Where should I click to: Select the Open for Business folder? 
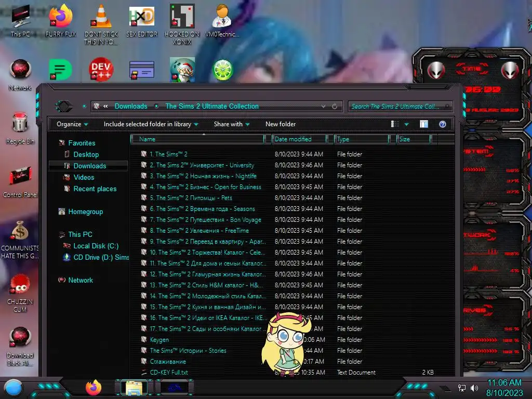(x=205, y=187)
